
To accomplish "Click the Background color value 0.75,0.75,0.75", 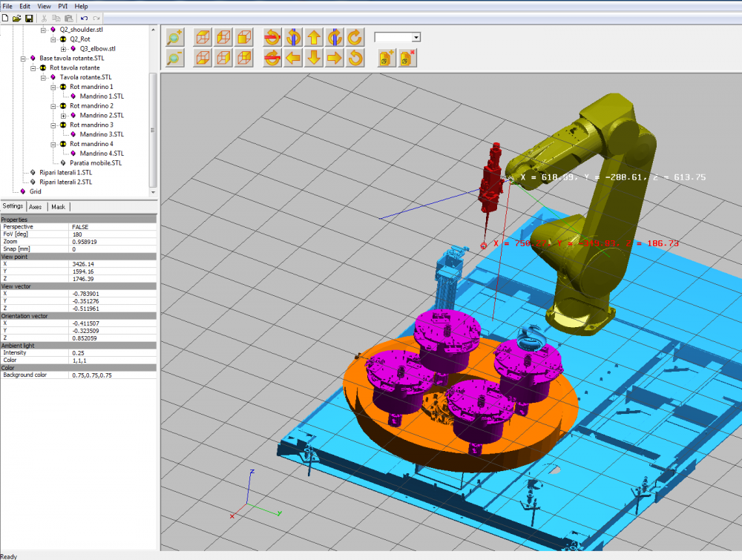I will click(92, 375).
